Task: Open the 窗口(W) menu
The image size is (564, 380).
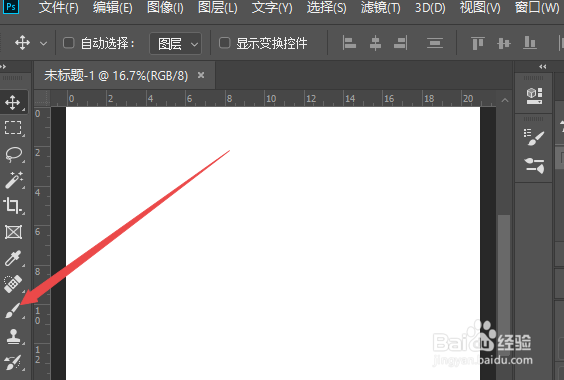Action: [x=537, y=8]
